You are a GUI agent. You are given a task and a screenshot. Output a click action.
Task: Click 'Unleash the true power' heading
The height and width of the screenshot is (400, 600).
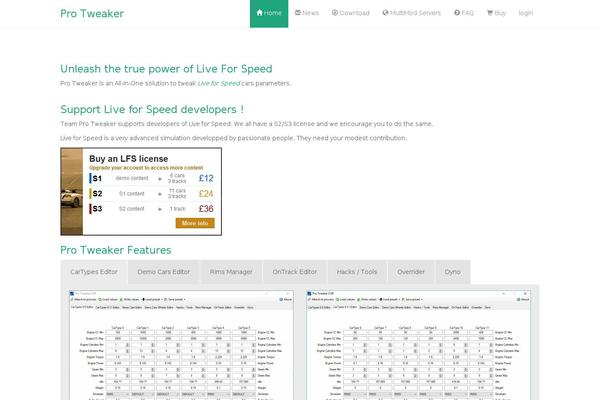tap(166, 69)
